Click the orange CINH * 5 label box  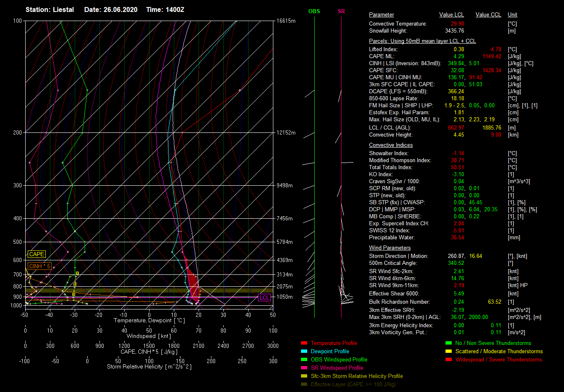(x=40, y=266)
